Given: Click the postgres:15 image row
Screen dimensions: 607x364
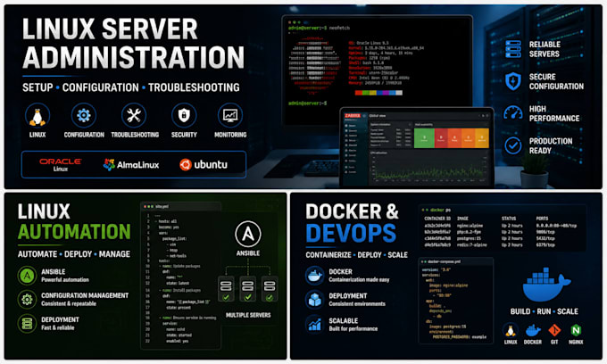Looking at the screenshot, I should 469,238.
